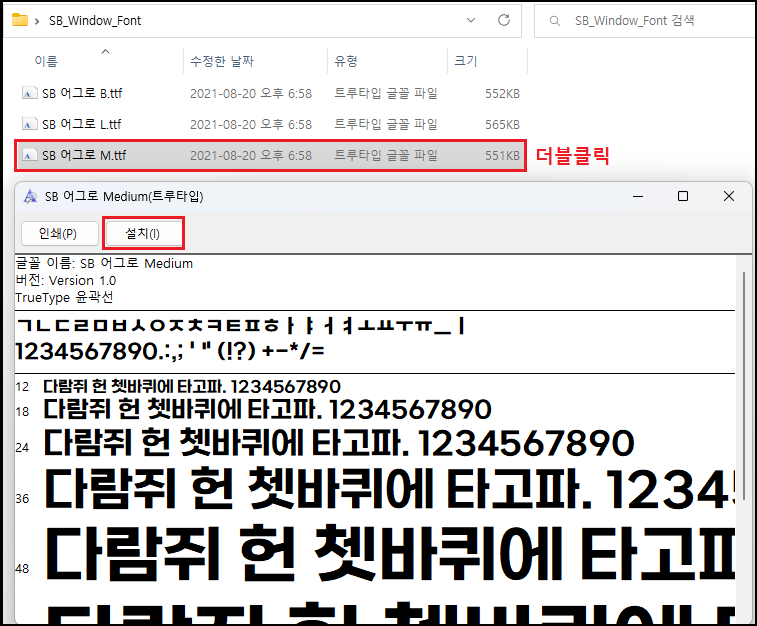
Task: Toggle the sort arrow above 이름
Action: coord(105,51)
